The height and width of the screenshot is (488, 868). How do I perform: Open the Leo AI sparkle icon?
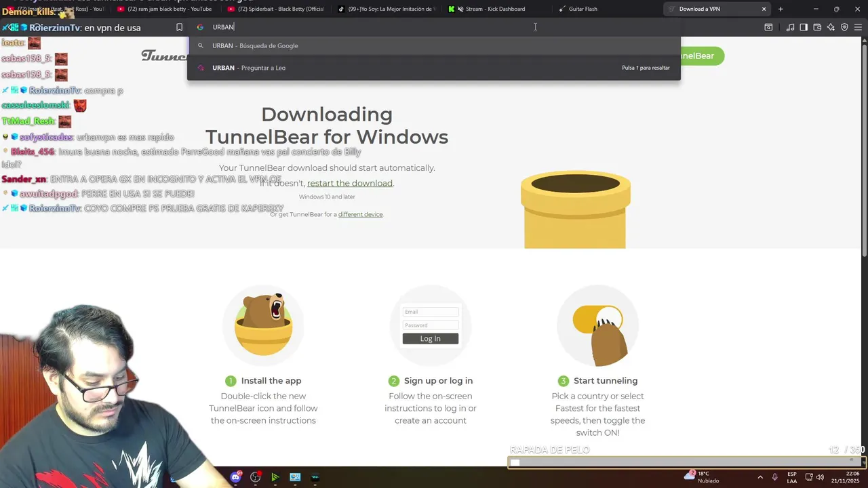click(x=831, y=27)
